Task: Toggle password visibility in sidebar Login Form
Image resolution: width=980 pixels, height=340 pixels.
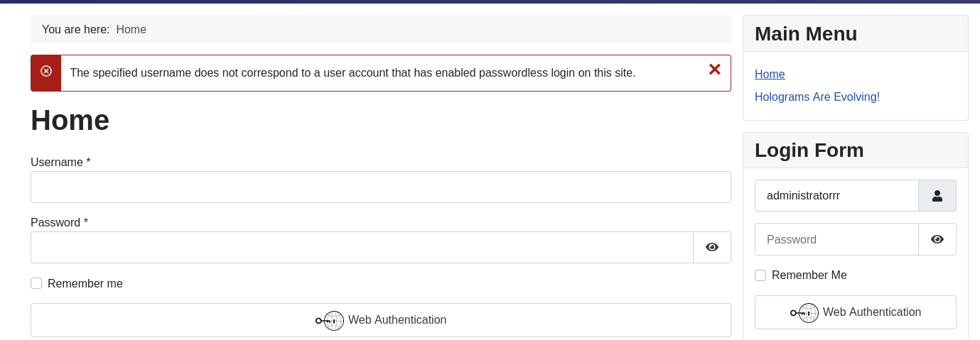Action: (937, 239)
